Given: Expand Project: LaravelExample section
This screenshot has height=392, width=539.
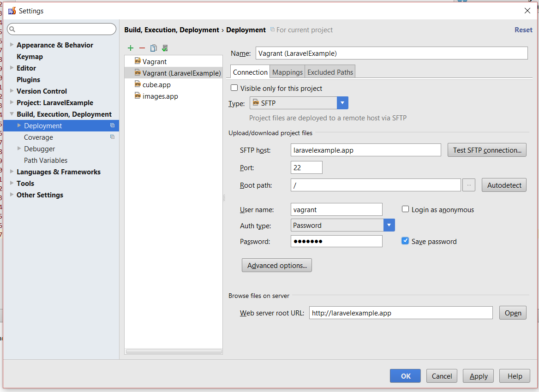Looking at the screenshot, I should (x=12, y=102).
